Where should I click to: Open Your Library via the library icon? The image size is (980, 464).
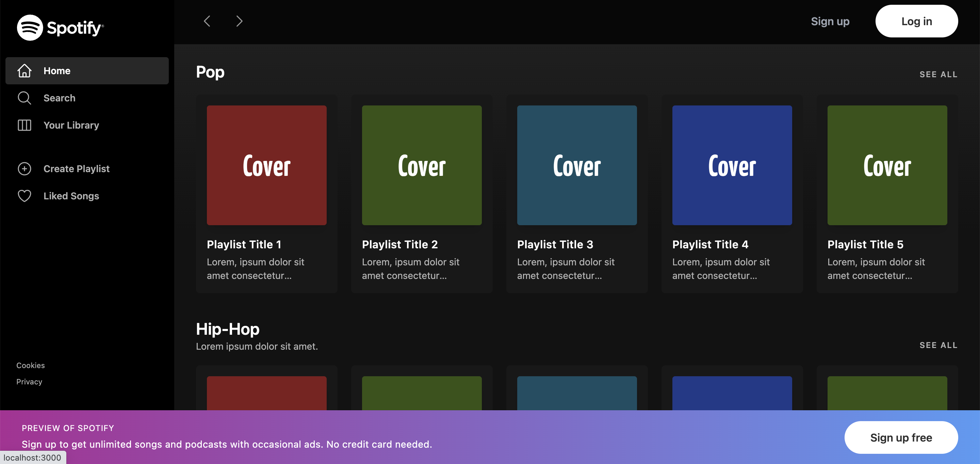click(x=23, y=125)
